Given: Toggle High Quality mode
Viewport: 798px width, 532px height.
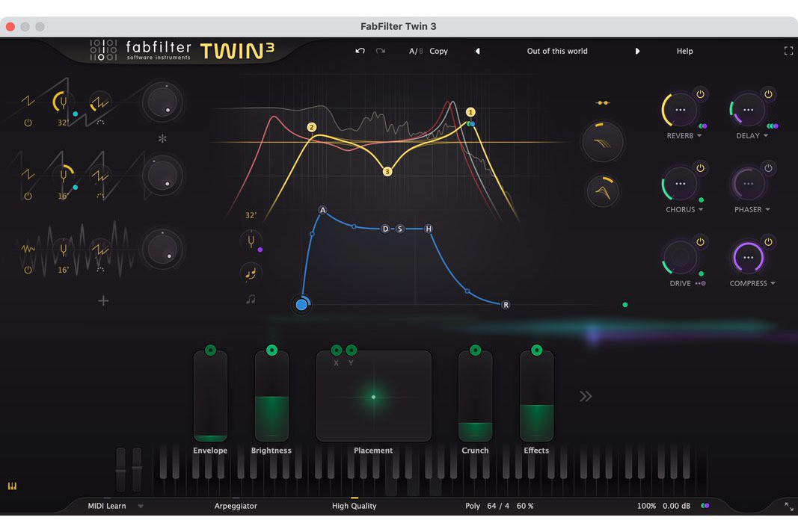Looking at the screenshot, I should [355, 506].
